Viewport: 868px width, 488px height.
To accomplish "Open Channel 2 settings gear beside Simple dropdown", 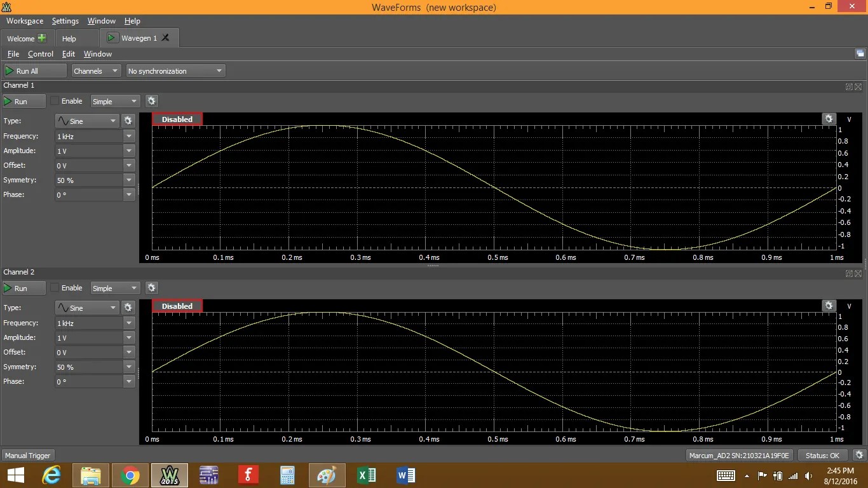I will 151,287.
